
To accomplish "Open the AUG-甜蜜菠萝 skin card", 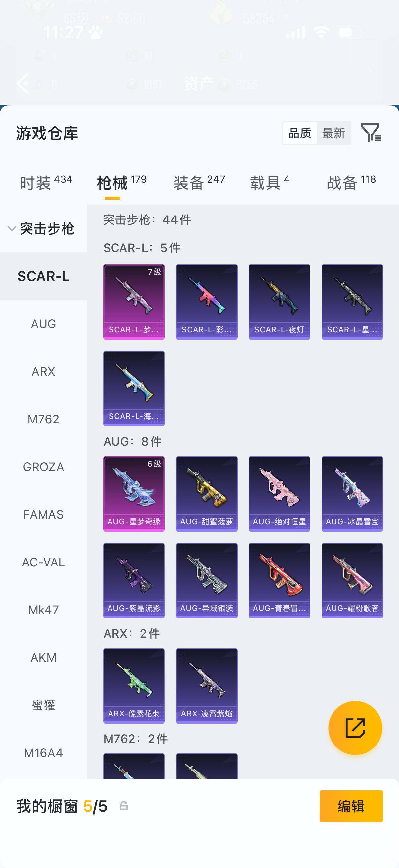I will point(207,494).
